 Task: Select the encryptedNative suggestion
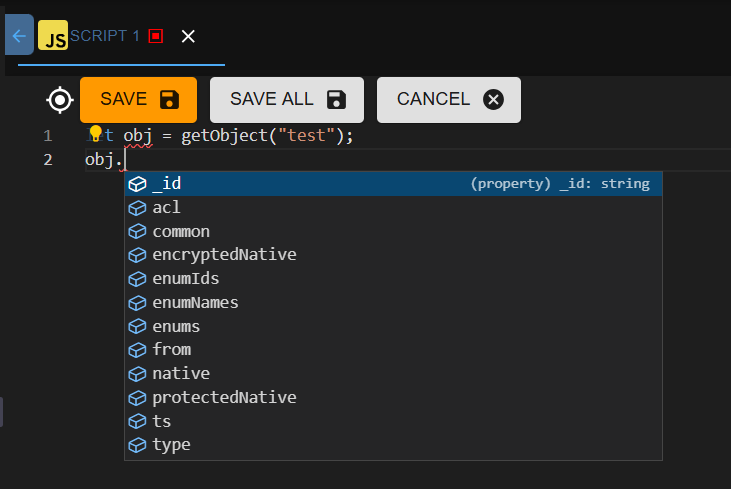(x=393, y=255)
